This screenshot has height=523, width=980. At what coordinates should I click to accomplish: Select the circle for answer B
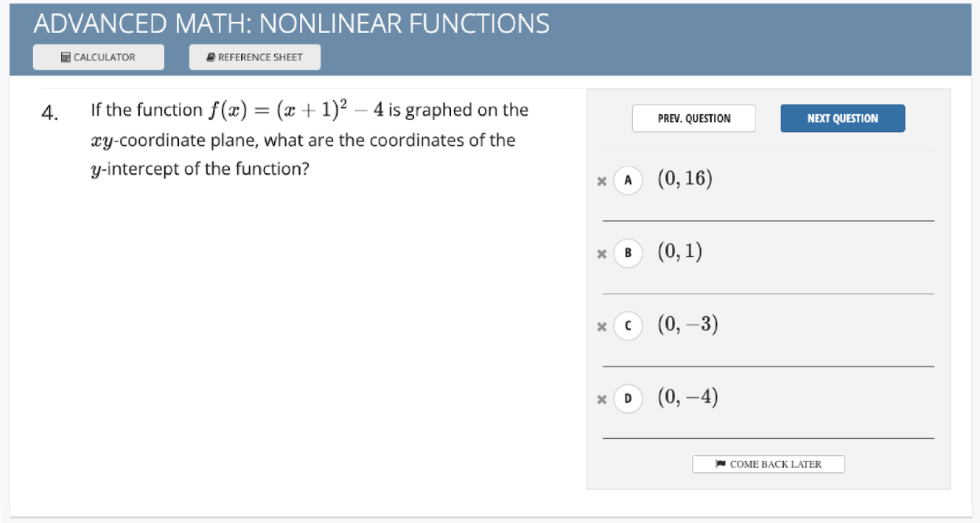[x=628, y=253]
